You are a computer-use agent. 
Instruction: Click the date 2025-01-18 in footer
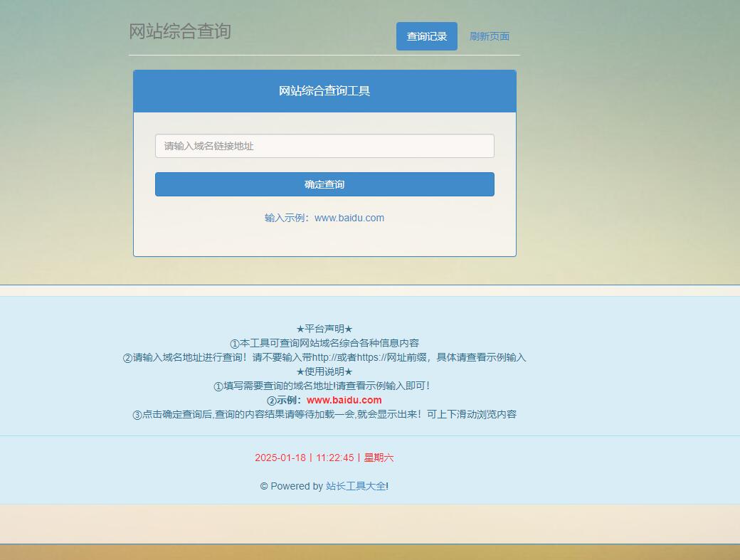tap(280, 458)
